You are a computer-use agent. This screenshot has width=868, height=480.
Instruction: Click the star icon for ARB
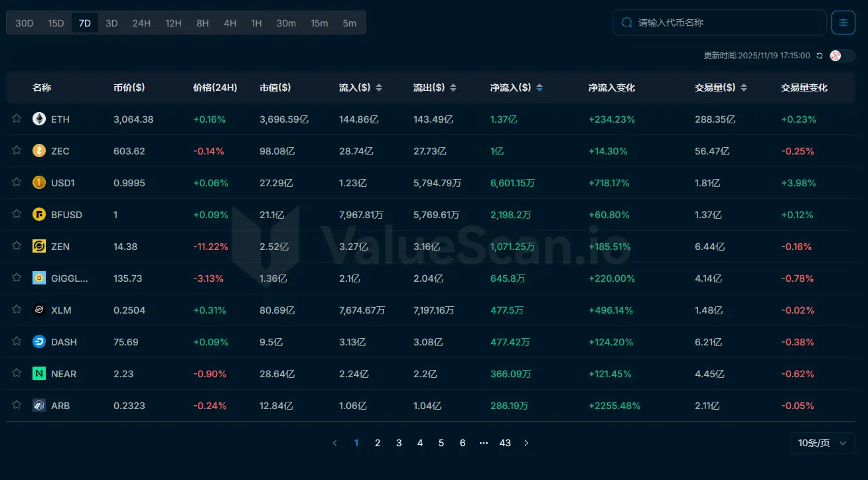[17, 404]
